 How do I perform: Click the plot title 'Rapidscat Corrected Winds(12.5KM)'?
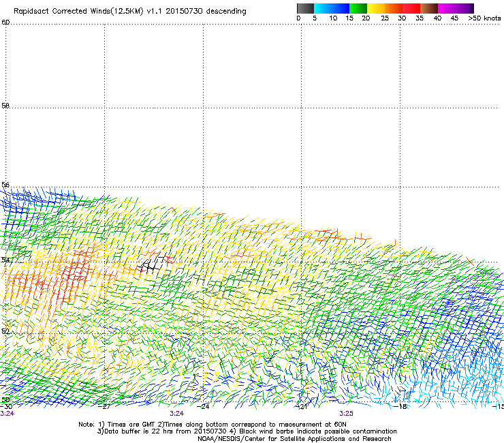pyautogui.click(x=78, y=12)
